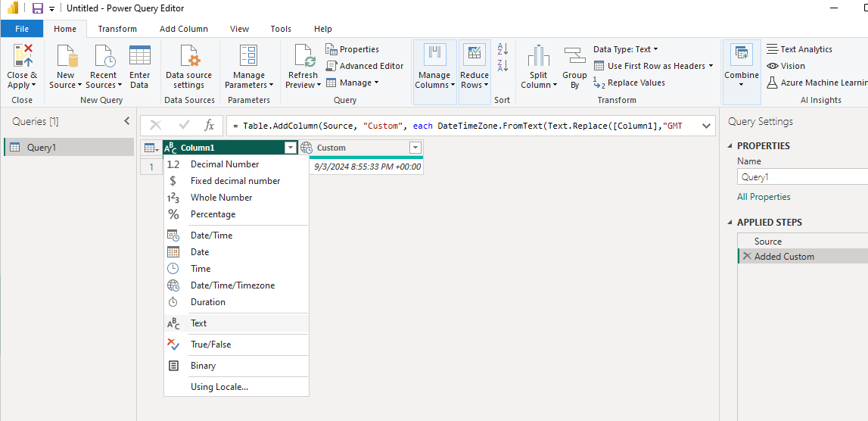Select Query1 in Queries pane
868x421 pixels.
[69, 147]
